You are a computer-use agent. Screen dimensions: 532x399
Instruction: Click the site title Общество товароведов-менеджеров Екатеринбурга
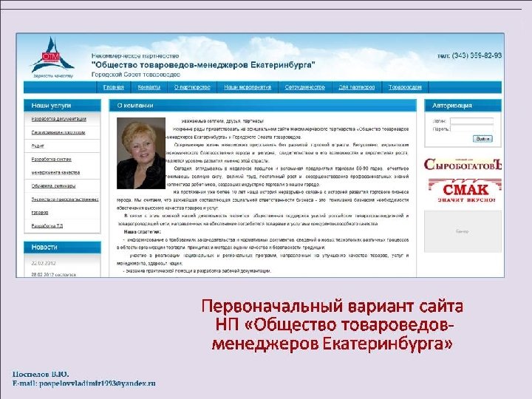[x=204, y=65]
